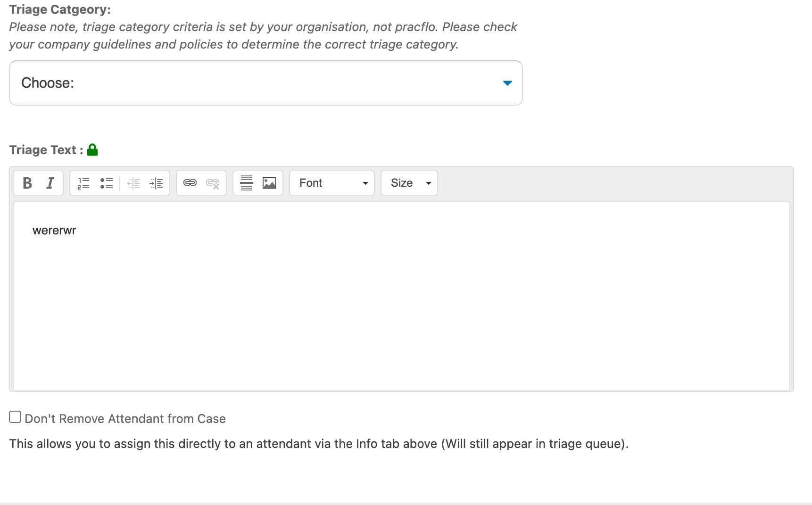Click the unlink icon

(213, 183)
